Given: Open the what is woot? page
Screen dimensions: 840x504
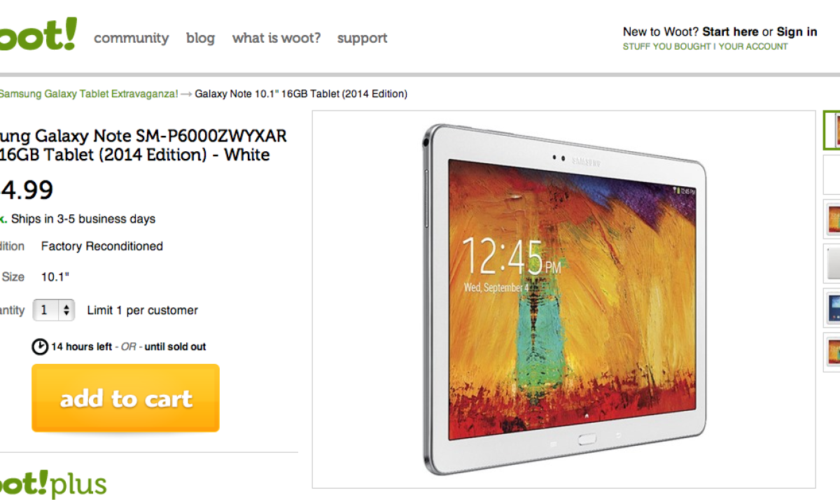Looking at the screenshot, I should [x=276, y=38].
